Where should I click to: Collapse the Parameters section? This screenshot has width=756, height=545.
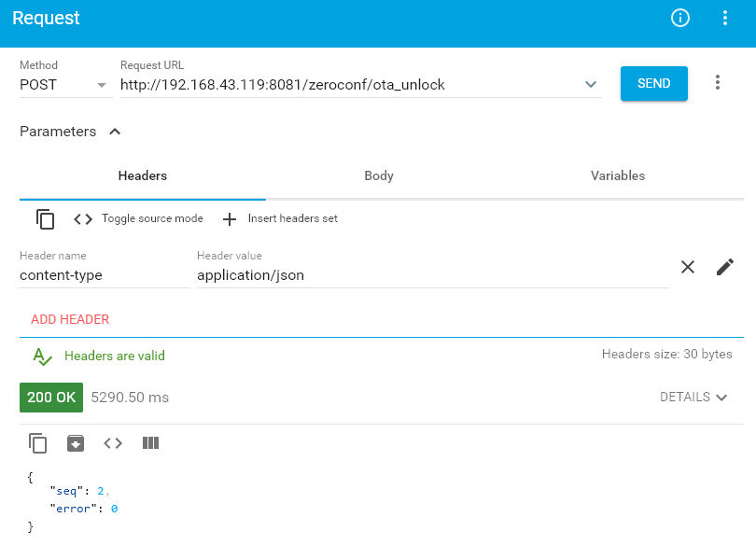coord(115,132)
